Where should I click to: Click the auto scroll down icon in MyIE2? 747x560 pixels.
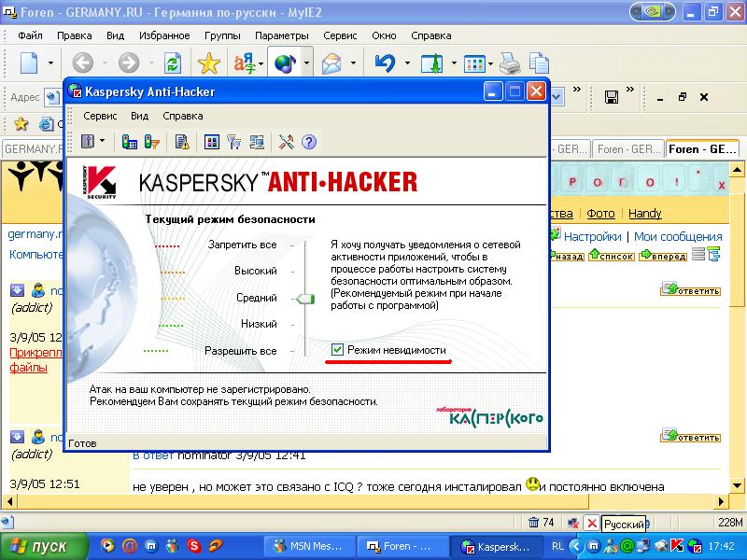(x=431, y=63)
